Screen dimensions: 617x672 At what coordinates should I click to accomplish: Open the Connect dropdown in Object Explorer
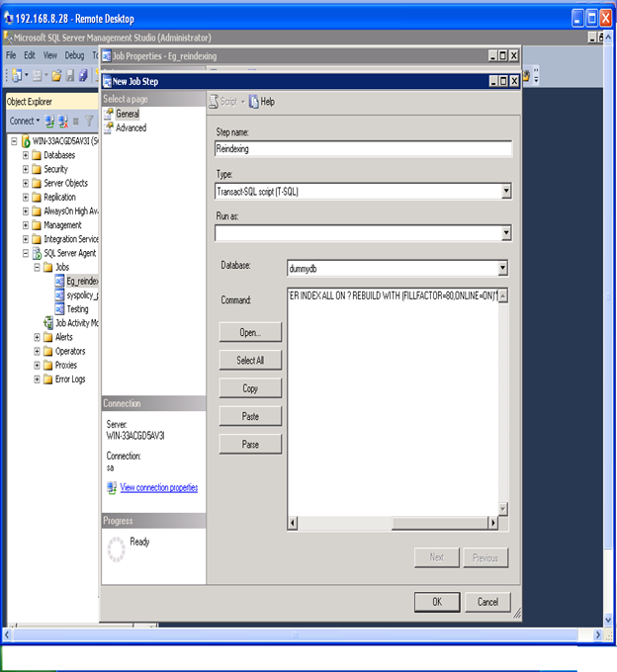25,122
